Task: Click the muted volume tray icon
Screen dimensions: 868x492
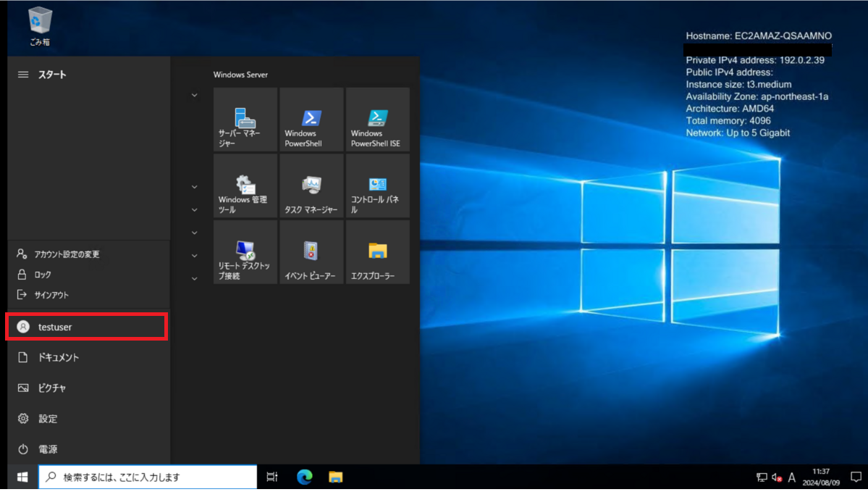Action: coord(777,478)
